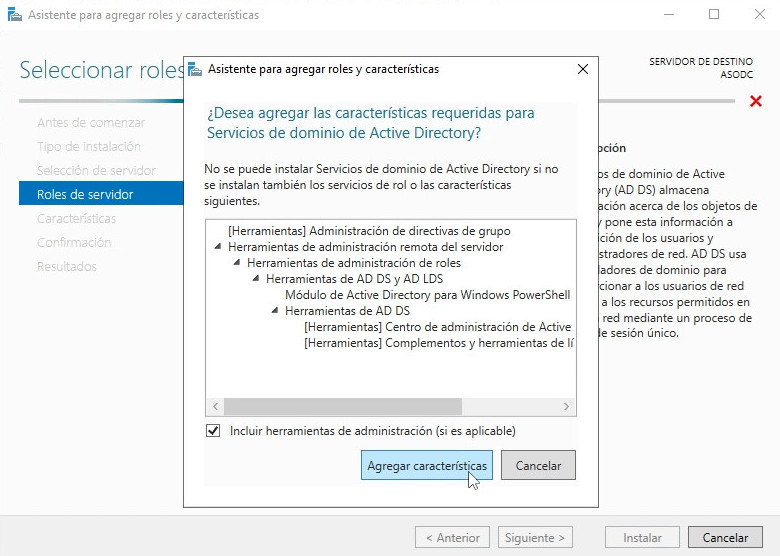Open the Roles de servidor step
The width and height of the screenshot is (780, 556).
point(85,194)
